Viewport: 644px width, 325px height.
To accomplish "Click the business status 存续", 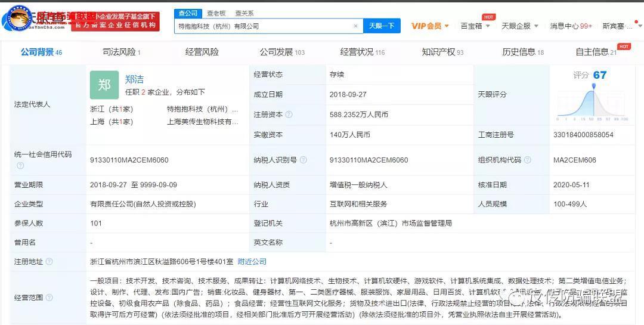I will click(x=336, y=75).
